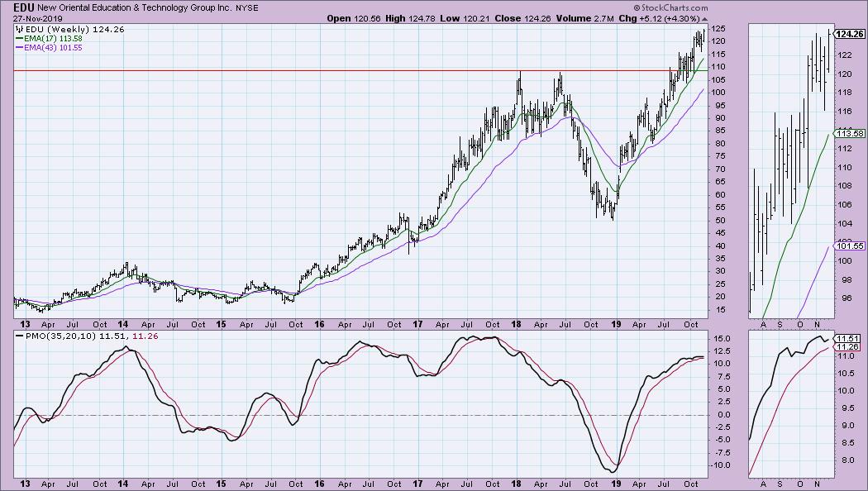Click the PMO(35,20,10) indicator label
Screen dimensions: 868x491
click(x=61, y=336)
